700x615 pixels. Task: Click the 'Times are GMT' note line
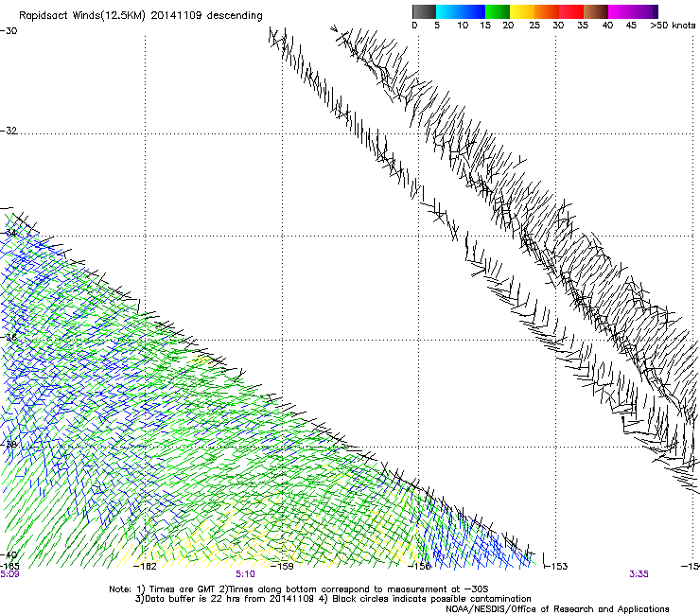click(299, 589)
